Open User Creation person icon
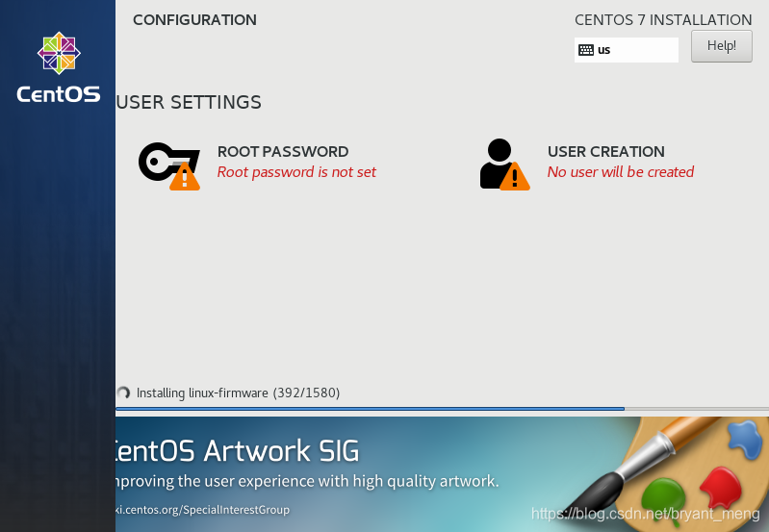 coord(504,165)
